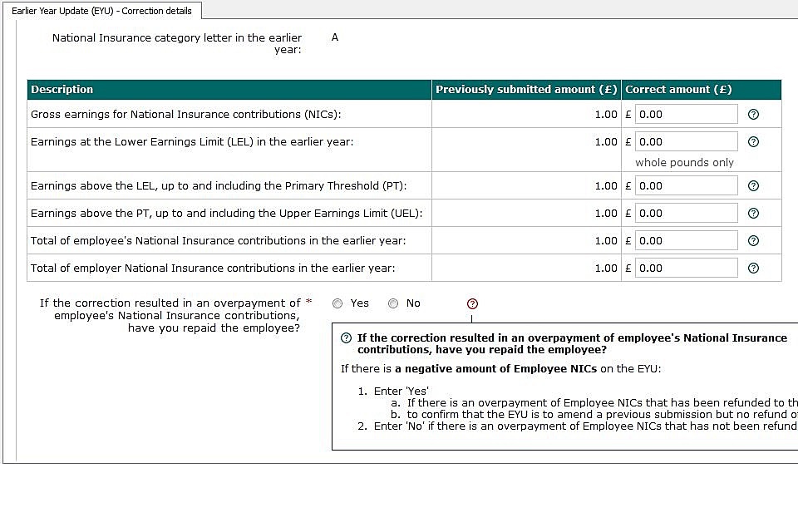The image size is (798, 532).
Task: Focus the LEL earnings correct amount field
Action: [x=686, y=142]
